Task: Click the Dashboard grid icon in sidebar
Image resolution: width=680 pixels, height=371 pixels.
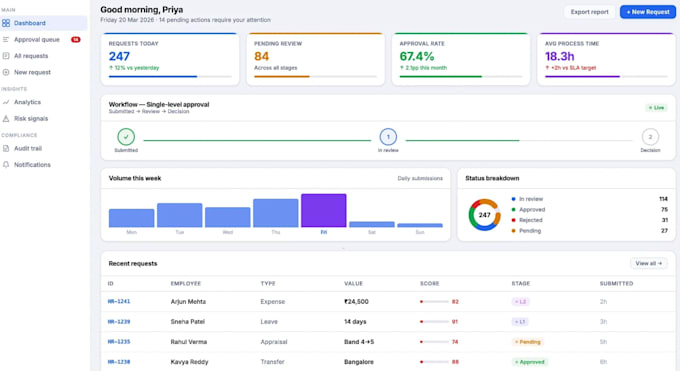Action: [6, 23]
